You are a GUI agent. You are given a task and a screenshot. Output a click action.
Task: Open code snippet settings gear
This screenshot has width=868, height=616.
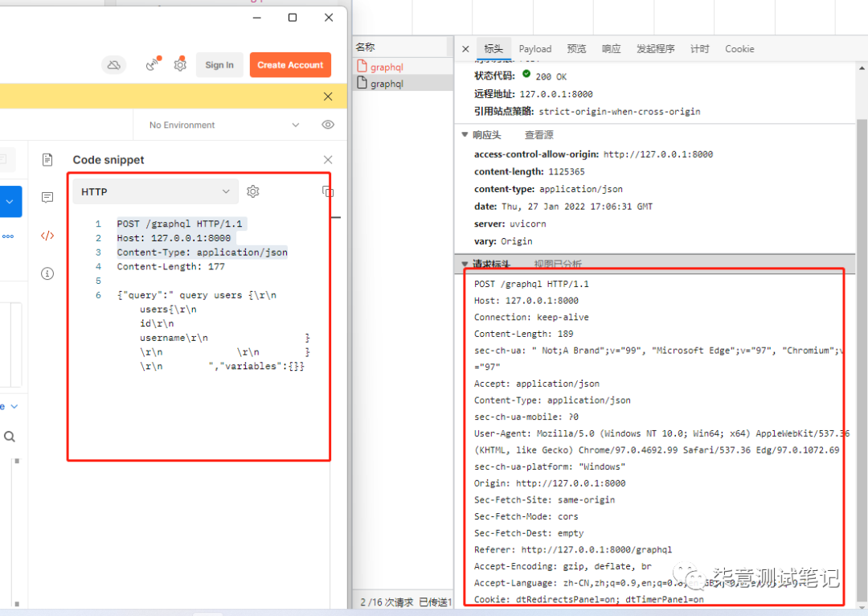click(x=253, y=191)
